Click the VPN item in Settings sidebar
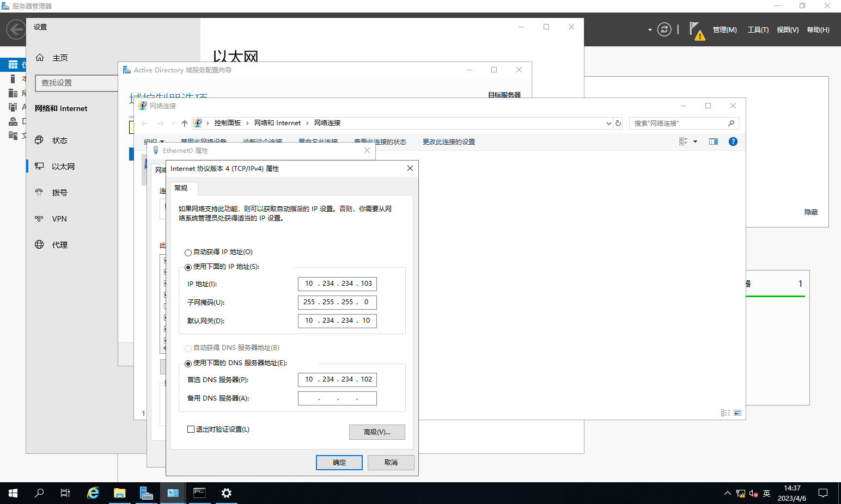 click(x=59, y=219)
